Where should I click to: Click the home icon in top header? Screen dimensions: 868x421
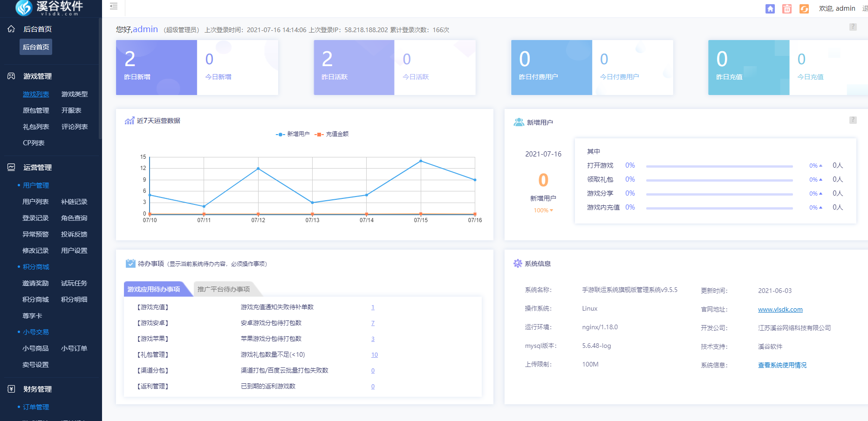coord(770,9)
